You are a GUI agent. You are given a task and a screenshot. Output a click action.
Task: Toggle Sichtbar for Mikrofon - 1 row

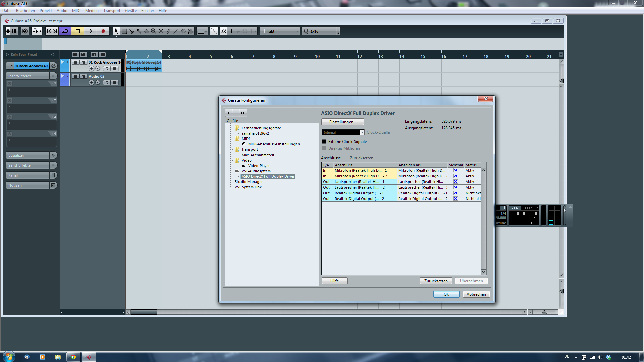click(x=455, y=170)
